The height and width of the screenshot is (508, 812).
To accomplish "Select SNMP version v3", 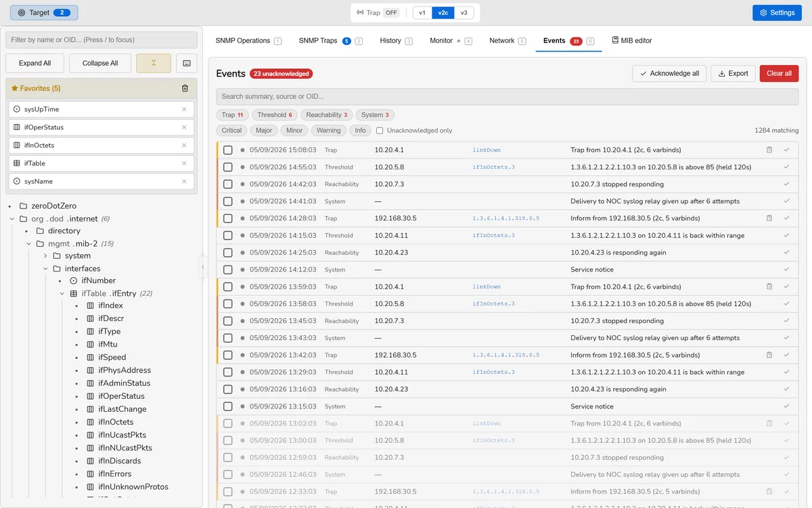I will click(464, 12).
